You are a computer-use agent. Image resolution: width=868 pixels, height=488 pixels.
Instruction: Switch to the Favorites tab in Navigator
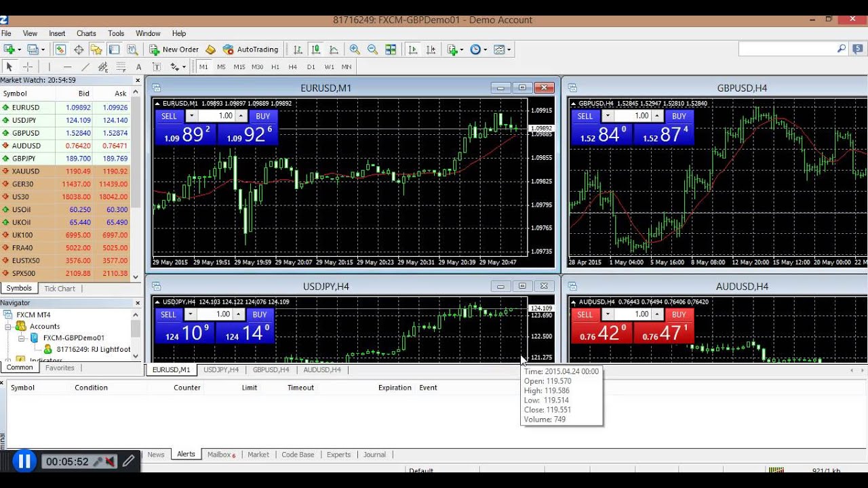click(60, 367)
